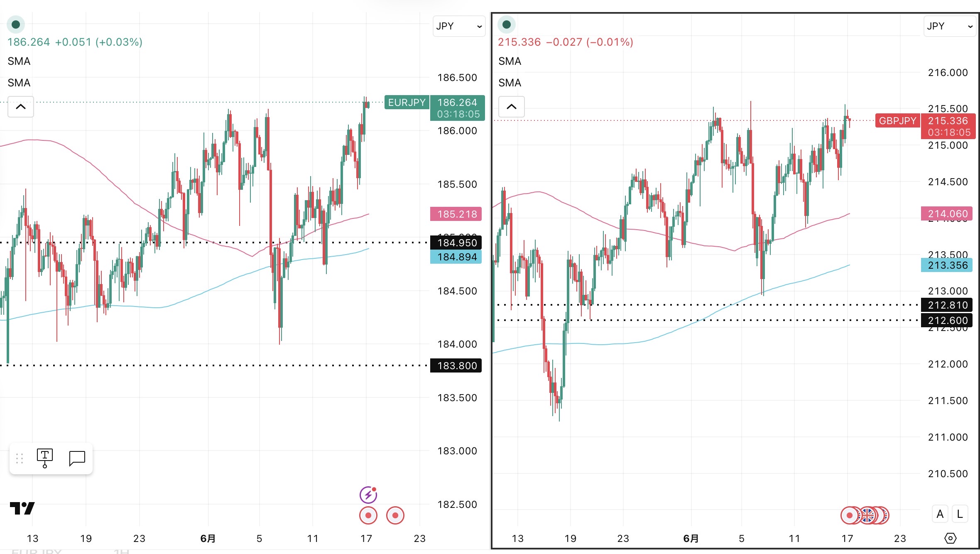
Task: Collapse the GBPJPY indicator legend
Action: [512, 107]
